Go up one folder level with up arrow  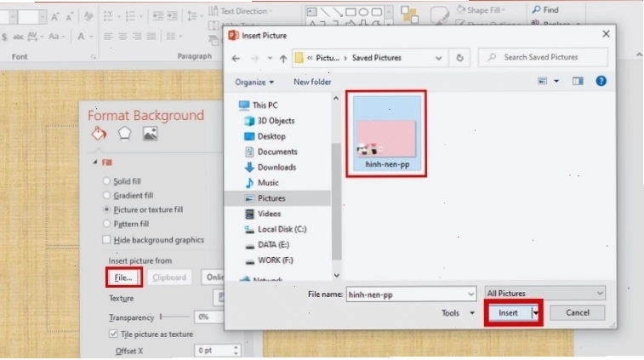283,59
